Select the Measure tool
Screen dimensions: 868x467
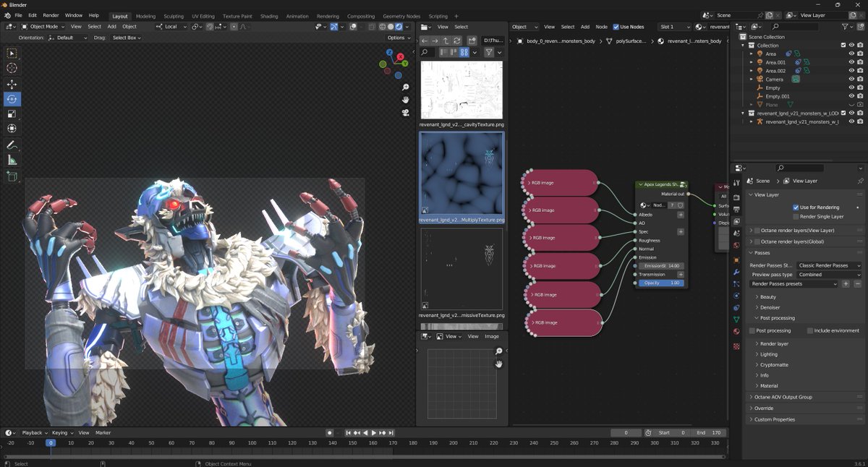[12, 160]
